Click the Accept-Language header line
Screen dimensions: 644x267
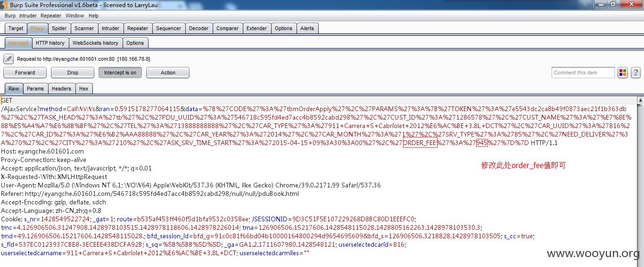tap(51, 210)
